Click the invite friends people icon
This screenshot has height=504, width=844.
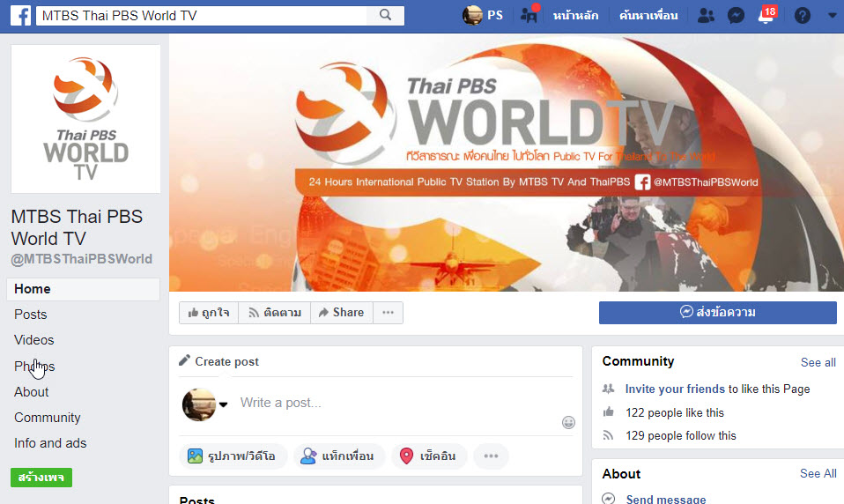(608, 389)
